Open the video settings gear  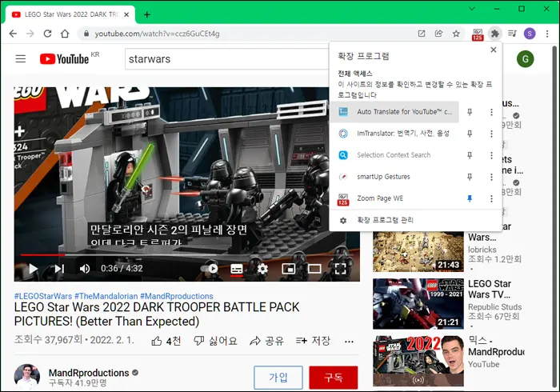(262, 269)
